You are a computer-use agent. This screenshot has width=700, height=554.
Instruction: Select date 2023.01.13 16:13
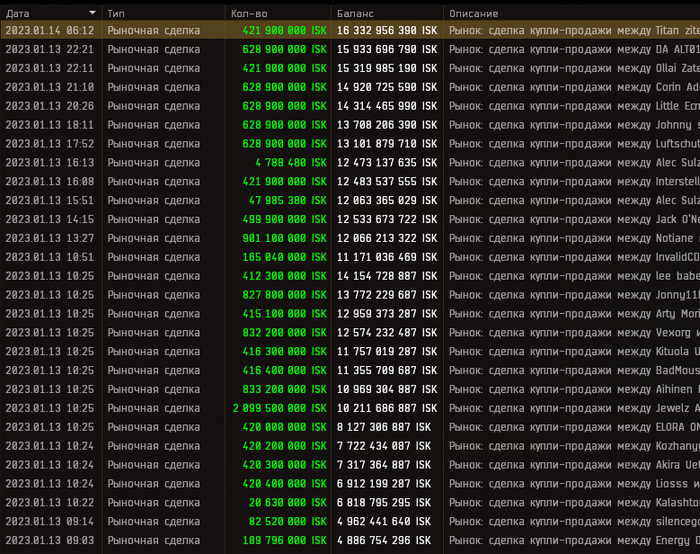[x=50, y=162]
